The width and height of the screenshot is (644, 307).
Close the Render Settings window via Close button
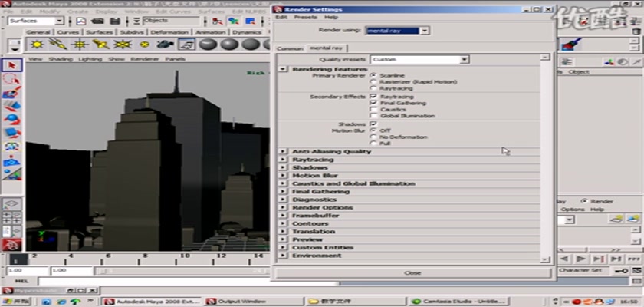click(412, 273)
